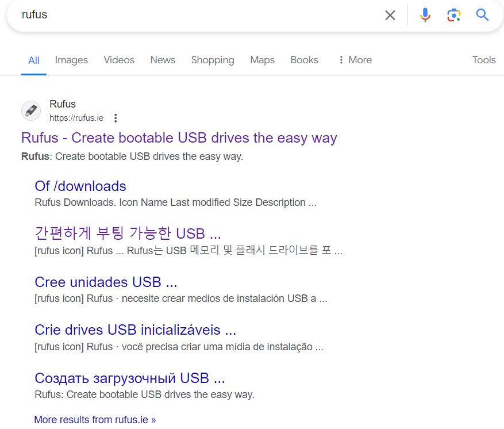
Task: Open the Shopping tab
Action: click(213, 60)
